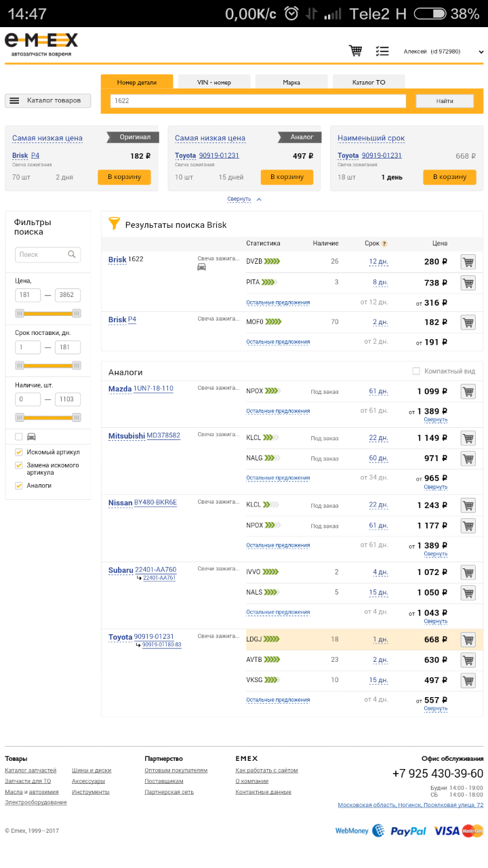Viewport: 488px width, 868px height.
Task: Tap the battery icon in status bar
Action: (x=430, y=14)
